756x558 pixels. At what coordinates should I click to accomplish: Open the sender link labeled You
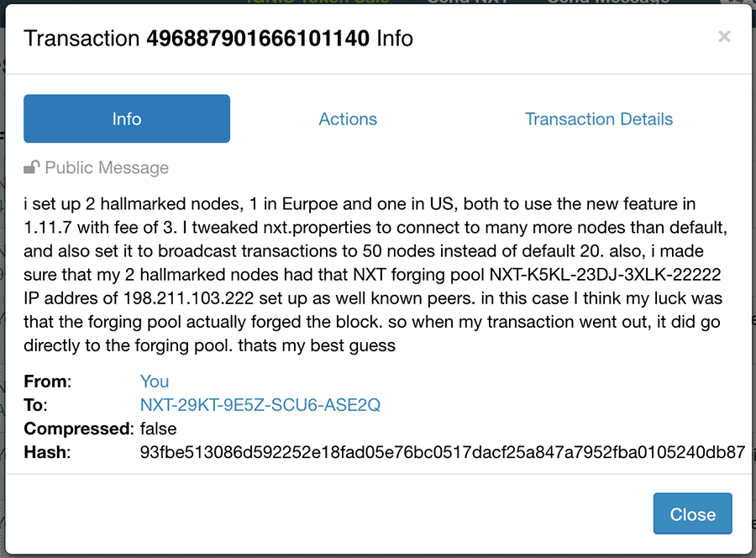coord(155,382)
